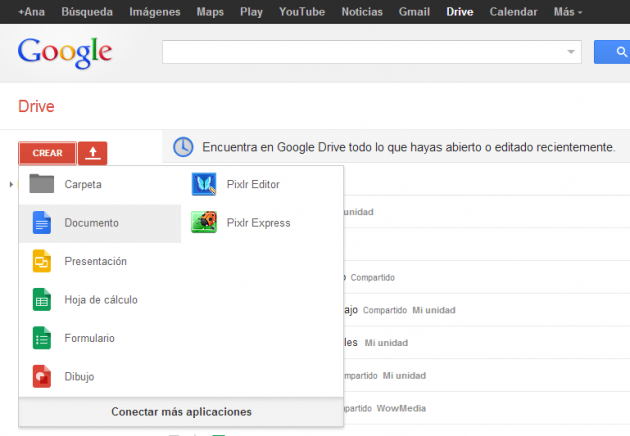Choose Formulario from the create menu
Screen dimensions: 630x436
click(x=100, y=338)
